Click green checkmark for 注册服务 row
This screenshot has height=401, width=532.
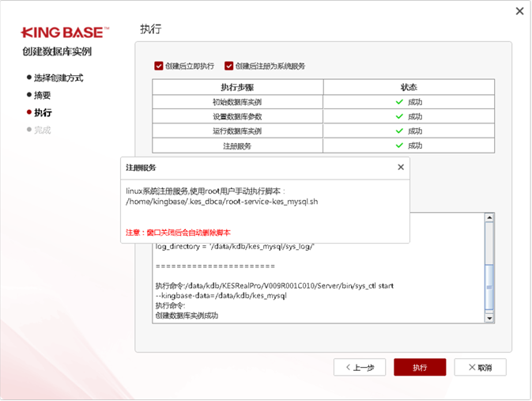coord(400,146)
